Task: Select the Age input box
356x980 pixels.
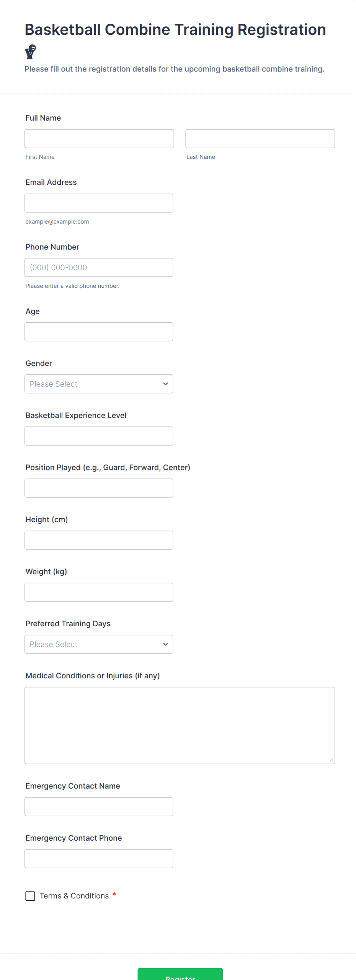Action: (99, 332)
